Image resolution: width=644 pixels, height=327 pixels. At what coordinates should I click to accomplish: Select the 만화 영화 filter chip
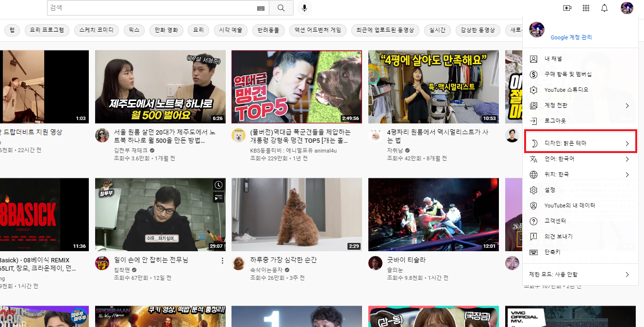pos(166,30)
